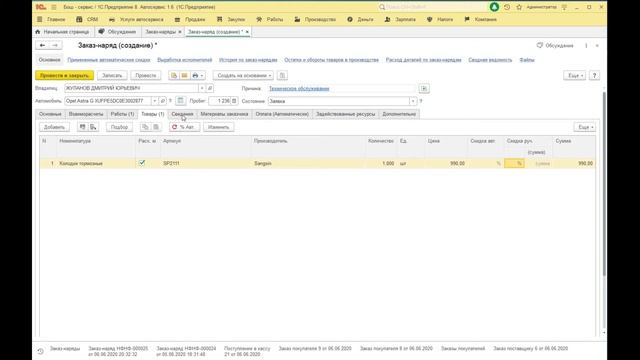Click the icon button beside the Причина field
The width and height of the screenshot is (640, 360).
pos(424,88)
